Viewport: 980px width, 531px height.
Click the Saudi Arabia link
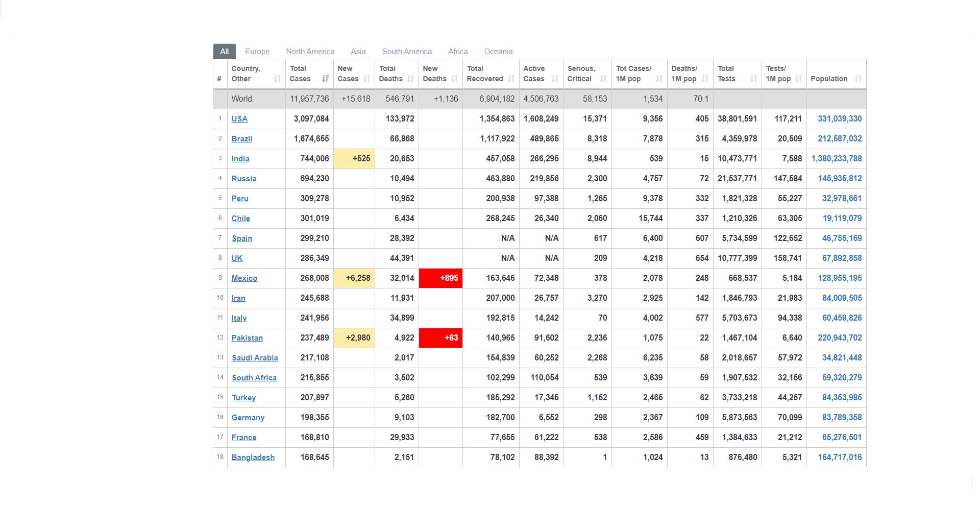pos(255,358)
